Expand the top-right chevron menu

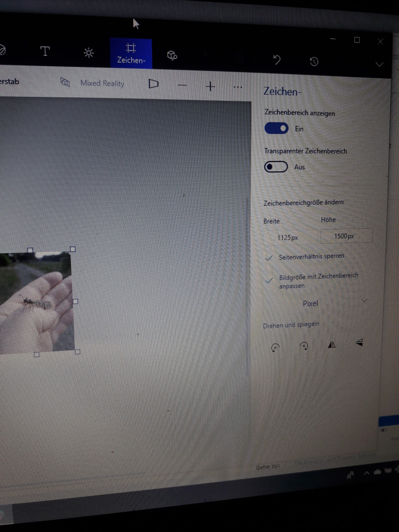[379, 64]
